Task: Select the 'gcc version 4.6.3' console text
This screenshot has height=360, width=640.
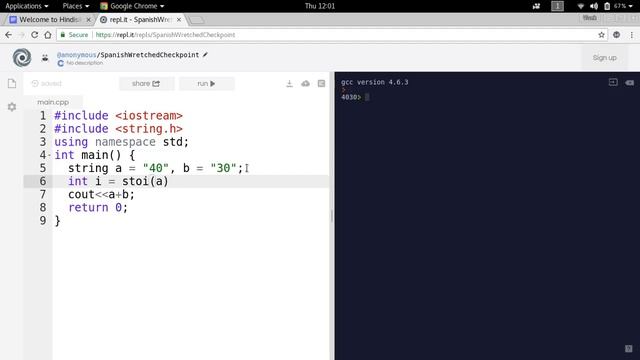Action: (375, 82)
